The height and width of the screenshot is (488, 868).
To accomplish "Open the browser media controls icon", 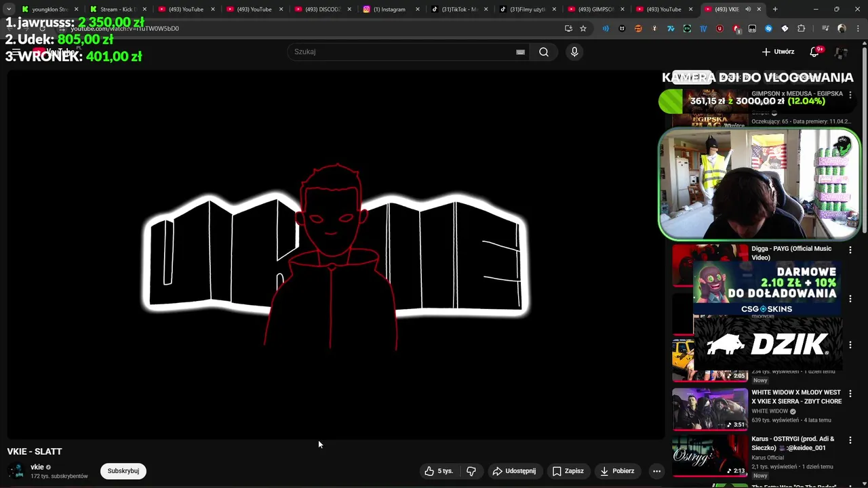I will click(825, 28).
